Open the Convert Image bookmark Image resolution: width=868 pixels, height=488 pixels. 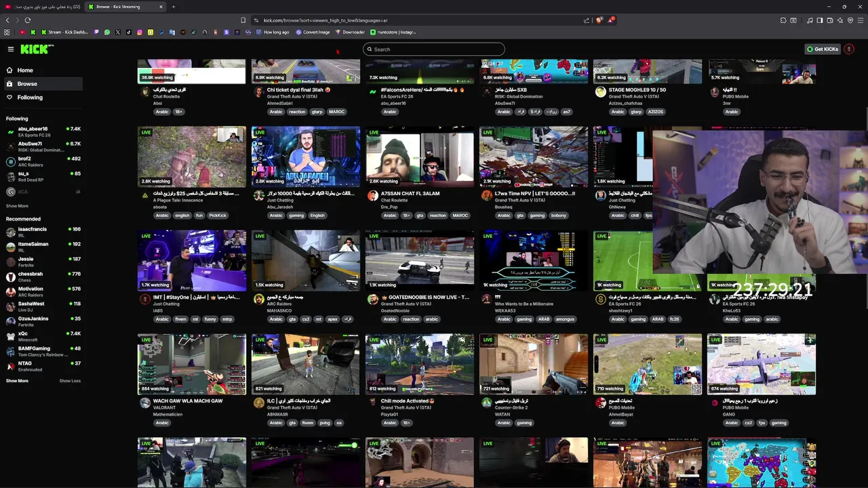[313, 32]
